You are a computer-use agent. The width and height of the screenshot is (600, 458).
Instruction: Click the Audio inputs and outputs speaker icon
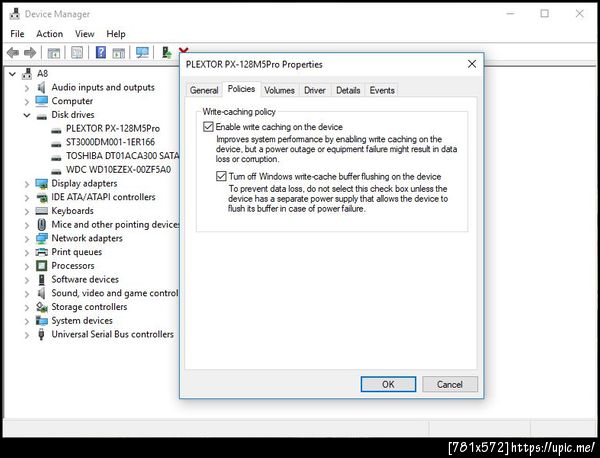[41, 87]
